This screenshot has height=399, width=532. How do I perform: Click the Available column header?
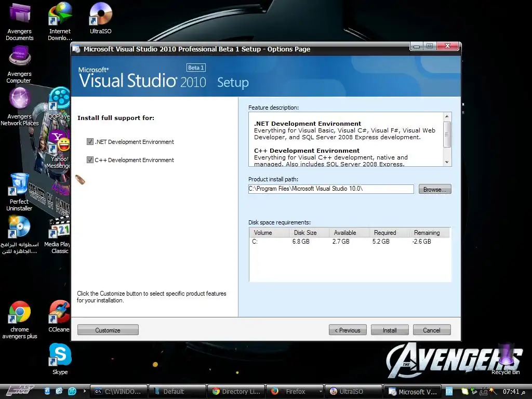point(350,233)
